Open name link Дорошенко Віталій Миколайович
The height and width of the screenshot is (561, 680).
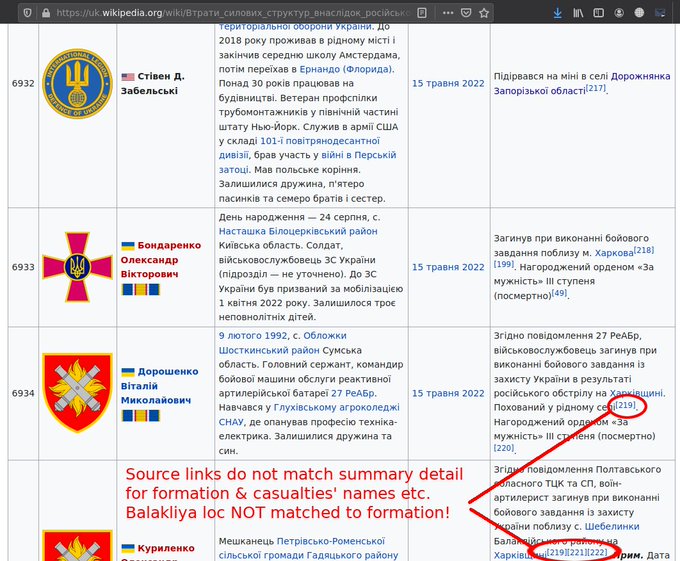point(160,386)
